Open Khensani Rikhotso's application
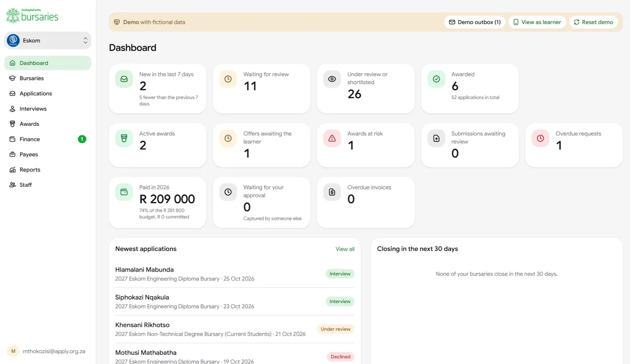 pyautogui.click(x=235, y=329)
